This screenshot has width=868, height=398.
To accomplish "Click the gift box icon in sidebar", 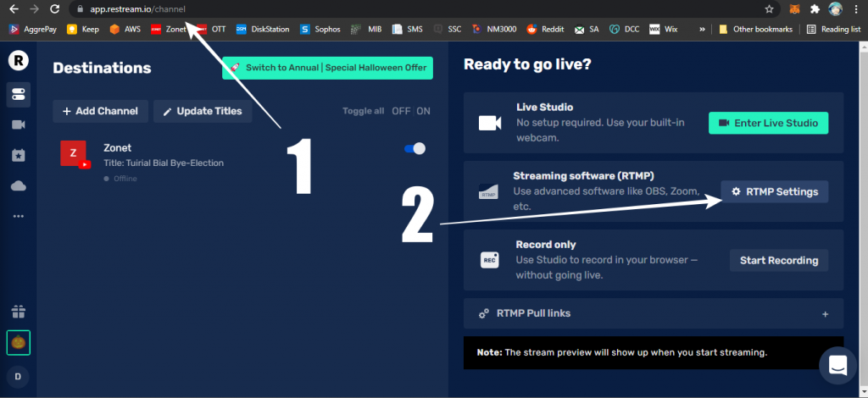I will [x=19, y=312].
